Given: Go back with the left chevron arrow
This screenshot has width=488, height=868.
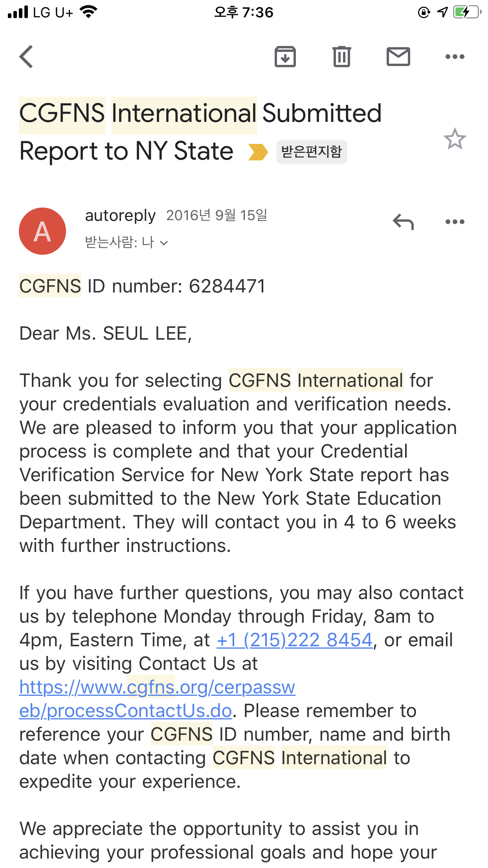Looking at the screenshot, I should click(26, 57).
